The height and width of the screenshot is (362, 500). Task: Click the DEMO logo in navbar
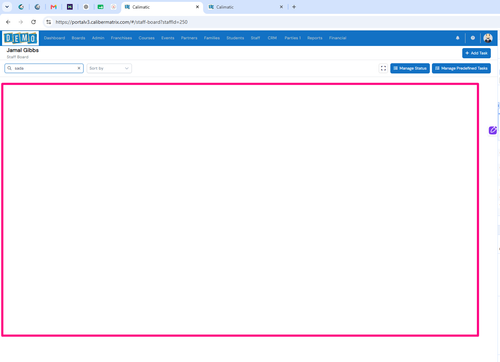[x=21, y=38]
